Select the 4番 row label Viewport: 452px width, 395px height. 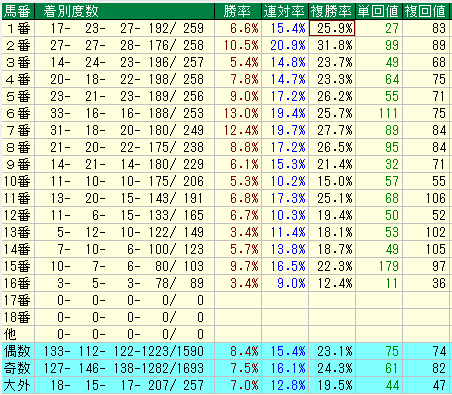click(18, 79)
